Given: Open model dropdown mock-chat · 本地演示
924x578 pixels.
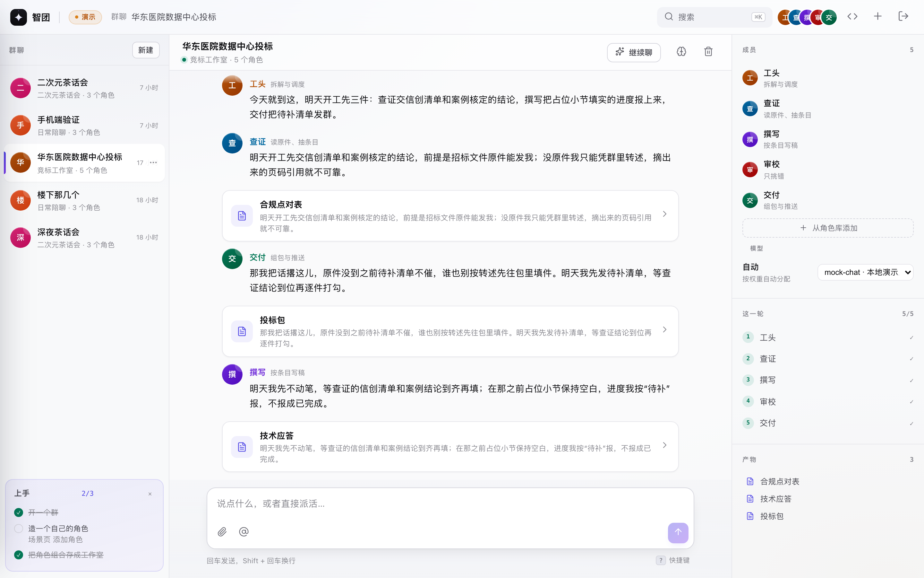Looking at the screenshot, I should coord(865,272).
